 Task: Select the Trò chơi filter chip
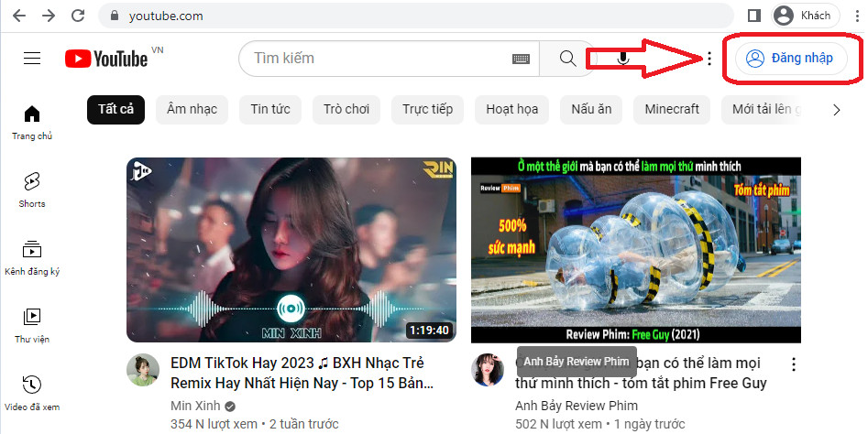[x=346, y=110]
